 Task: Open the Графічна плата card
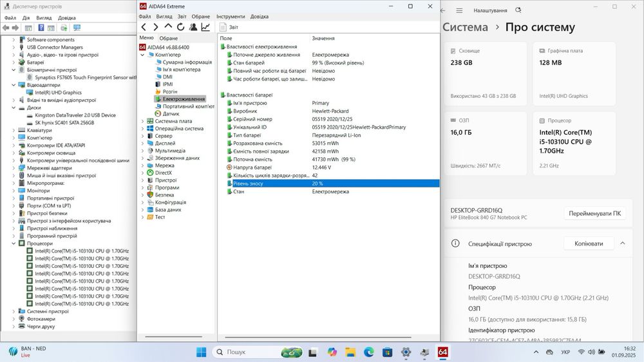[x=574, y=74]
